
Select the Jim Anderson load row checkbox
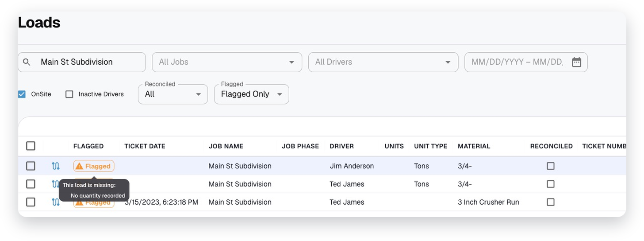pyautogui.click(x=31, y=166)
